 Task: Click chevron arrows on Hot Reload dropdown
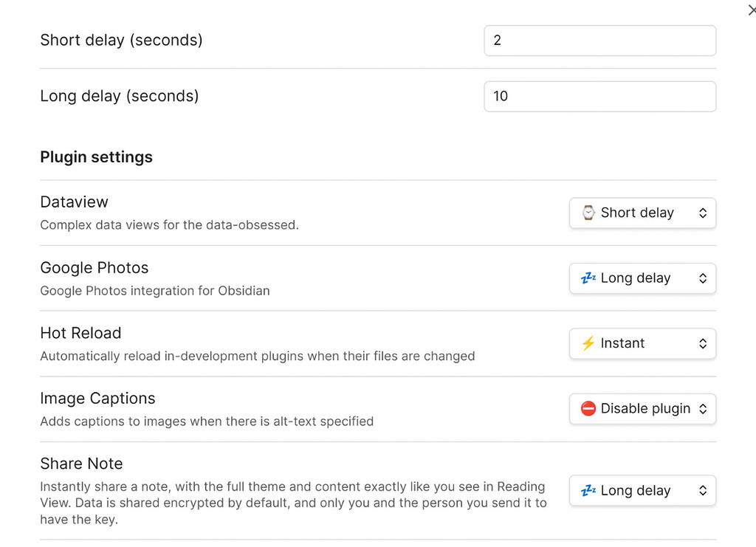pyautogui.click(x=703, y=343)
